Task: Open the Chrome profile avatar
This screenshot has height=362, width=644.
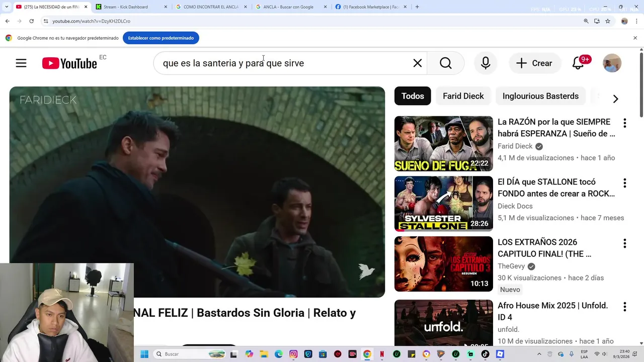Action: pyautogui.click(x=624, y=21)
